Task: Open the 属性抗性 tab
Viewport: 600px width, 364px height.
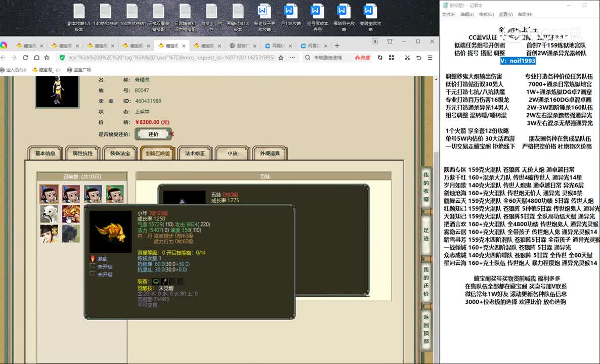Action: tap(82, 153)
